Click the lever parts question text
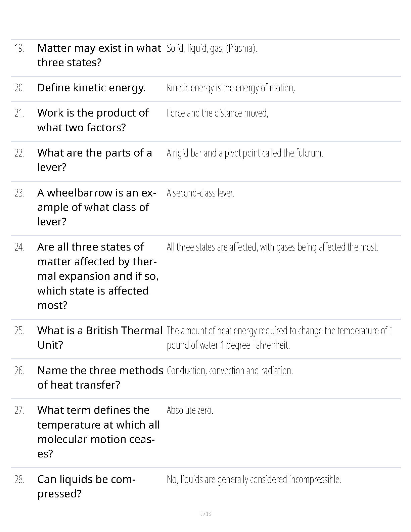Screen dimensions: 411x532 (95, 160)
